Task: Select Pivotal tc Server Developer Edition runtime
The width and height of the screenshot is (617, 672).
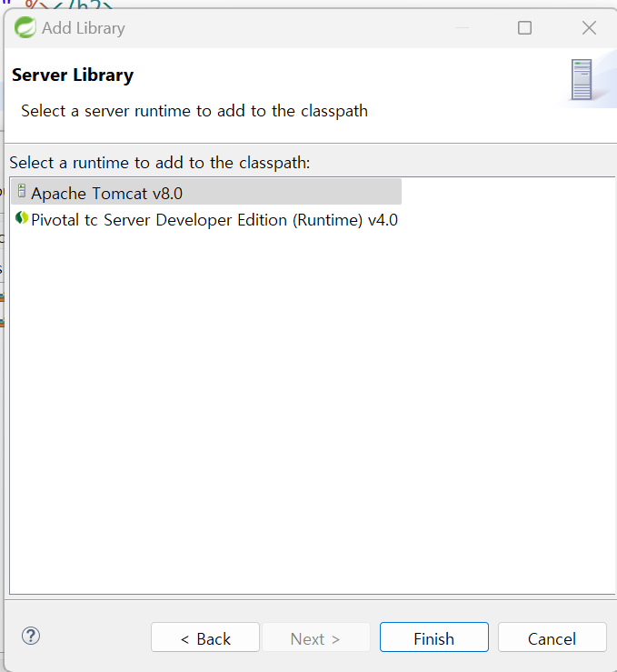Action: click(206, 219)
